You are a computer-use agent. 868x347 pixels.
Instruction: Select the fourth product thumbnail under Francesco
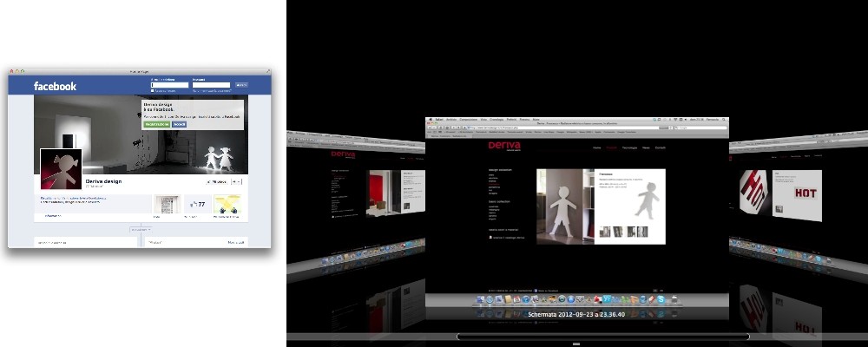(642, 232)
